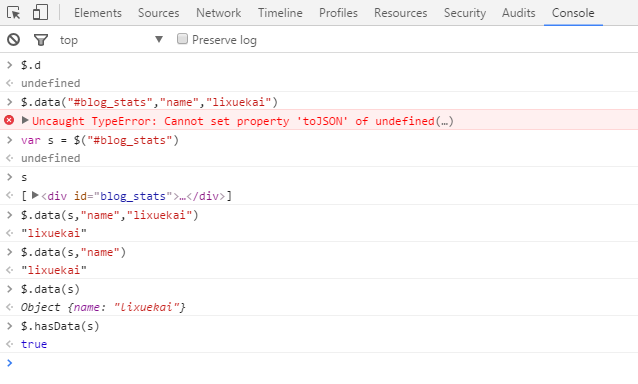This screenshot has width=638, height=384.
Task: Click the $.data(s,"name") command line
Action: [x=73, y=252]
